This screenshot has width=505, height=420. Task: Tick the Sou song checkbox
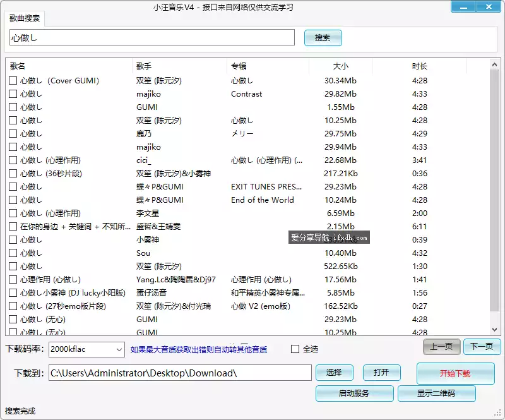pyautogui.click(x=13, y=253)
